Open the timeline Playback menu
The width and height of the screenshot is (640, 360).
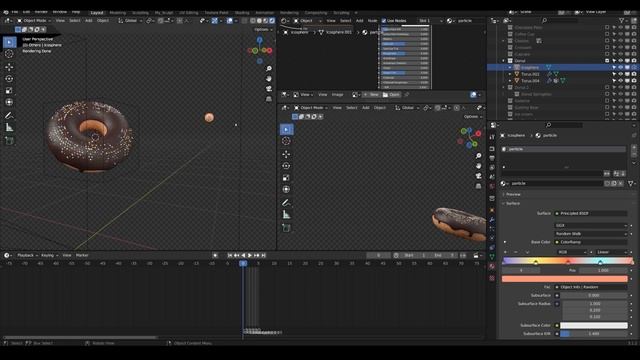point(26,256)
